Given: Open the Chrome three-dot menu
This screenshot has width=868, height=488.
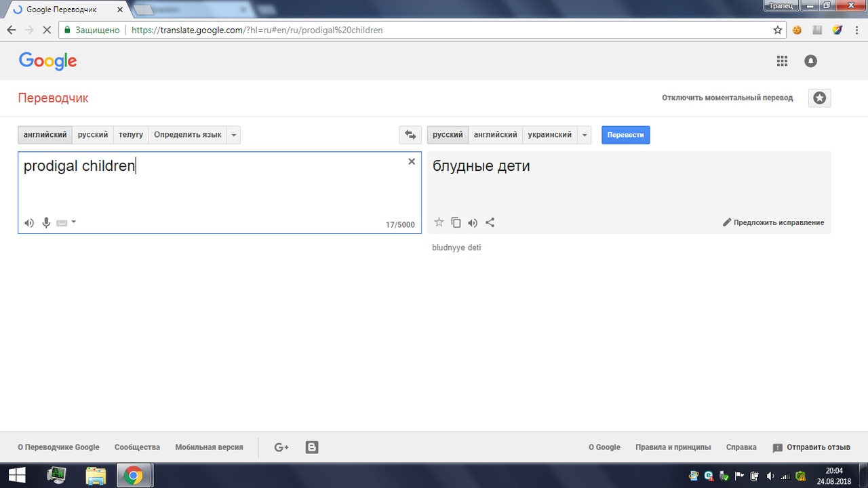Looking at the screenshot, I should tap(856, 30).
